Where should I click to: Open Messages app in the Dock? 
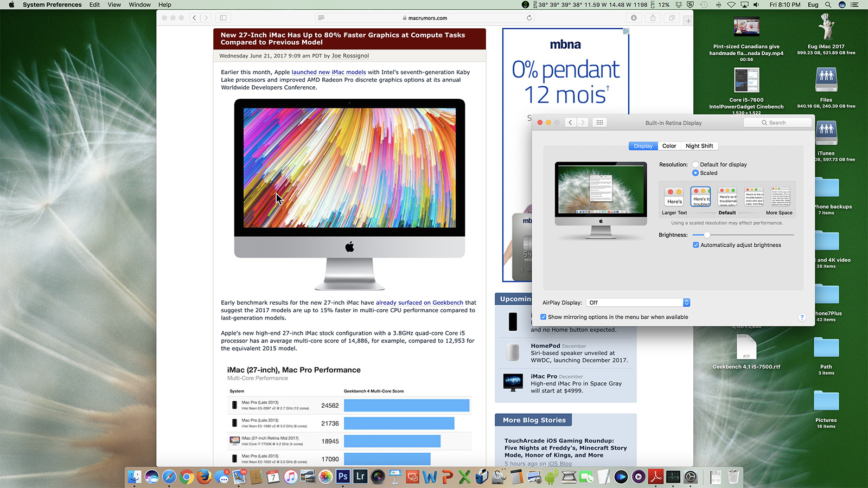point(221,477)
